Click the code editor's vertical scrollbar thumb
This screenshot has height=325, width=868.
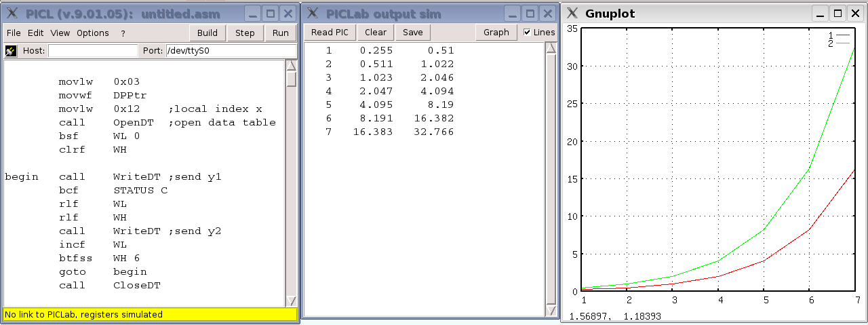pos(292,79)
